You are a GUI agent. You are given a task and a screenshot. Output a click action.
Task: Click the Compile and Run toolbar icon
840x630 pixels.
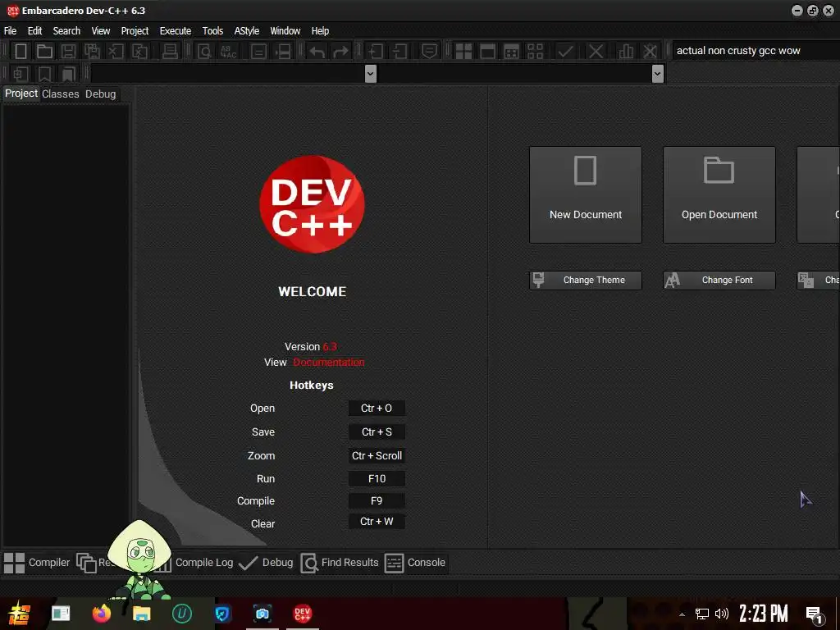tap(512, 52)
